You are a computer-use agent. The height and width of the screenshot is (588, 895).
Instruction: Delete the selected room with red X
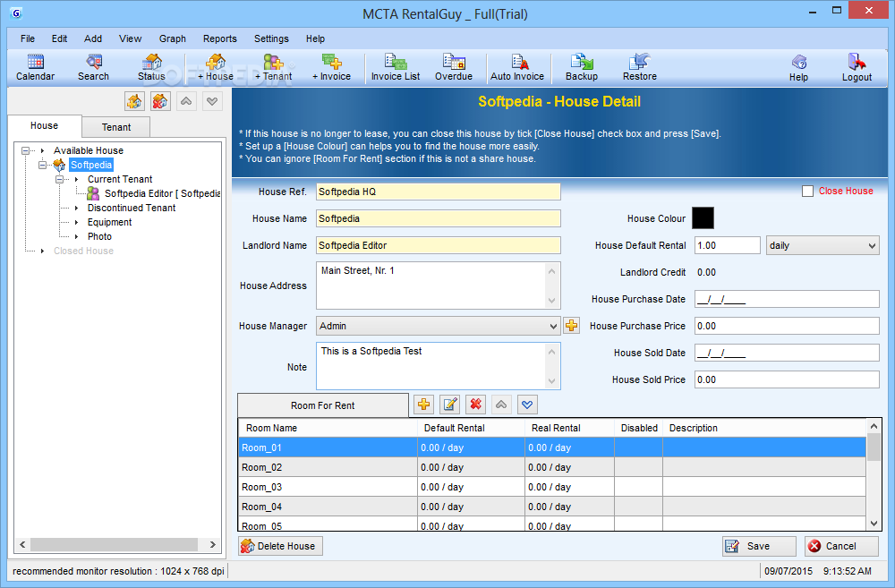pos(475,405)
